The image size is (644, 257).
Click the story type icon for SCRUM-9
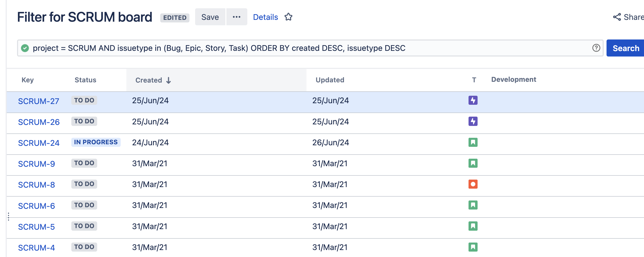[x=473, y=163]
